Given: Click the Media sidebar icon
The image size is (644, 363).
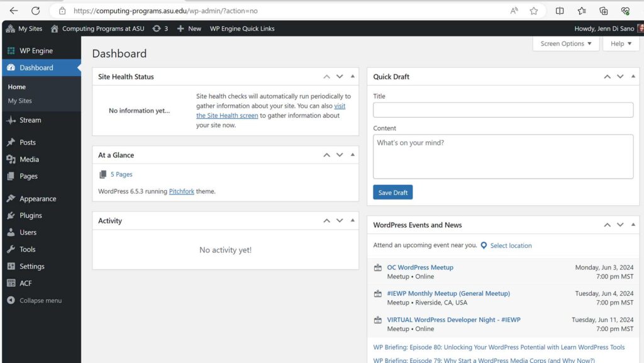Looking at the screenshot, I should (11, 159).
